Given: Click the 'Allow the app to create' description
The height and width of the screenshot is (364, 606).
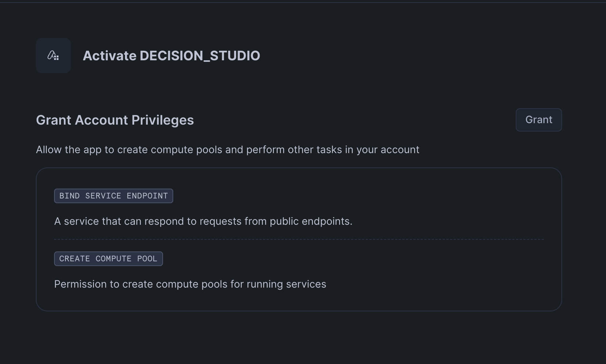Looking at the screenshot, I should point(227,150).
